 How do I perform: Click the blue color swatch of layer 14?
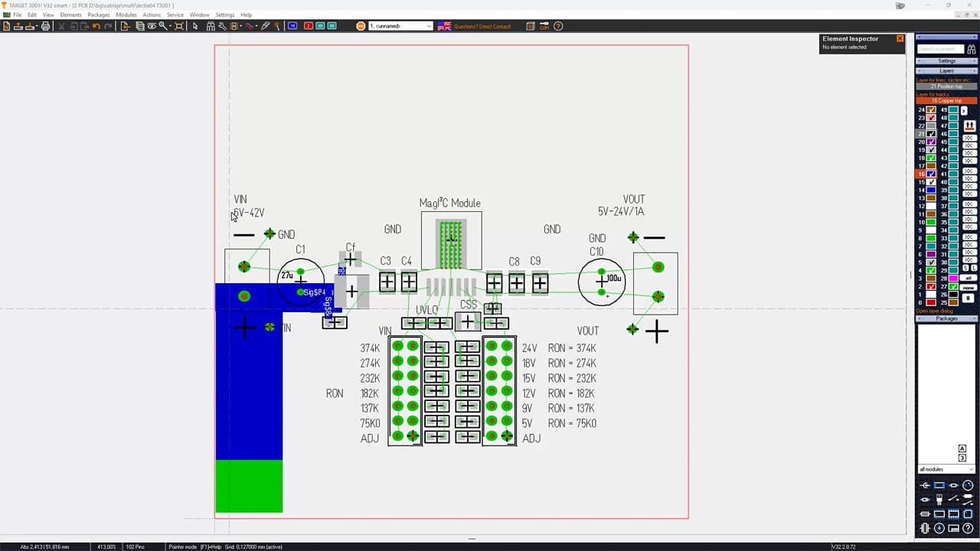931,190
